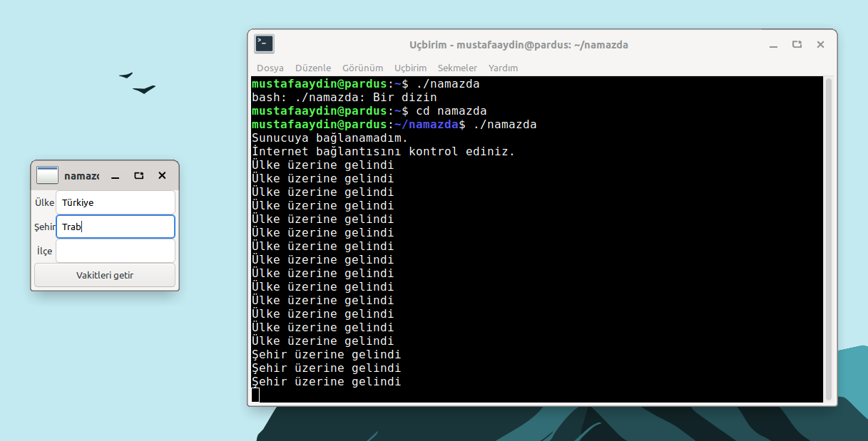Click the terminal's vertical scrollbar
The image size is (868, 441).
point(828,239)
